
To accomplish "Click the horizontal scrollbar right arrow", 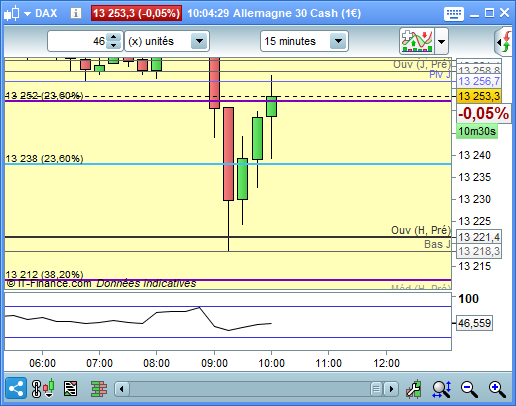I will (x=391, y=389).
